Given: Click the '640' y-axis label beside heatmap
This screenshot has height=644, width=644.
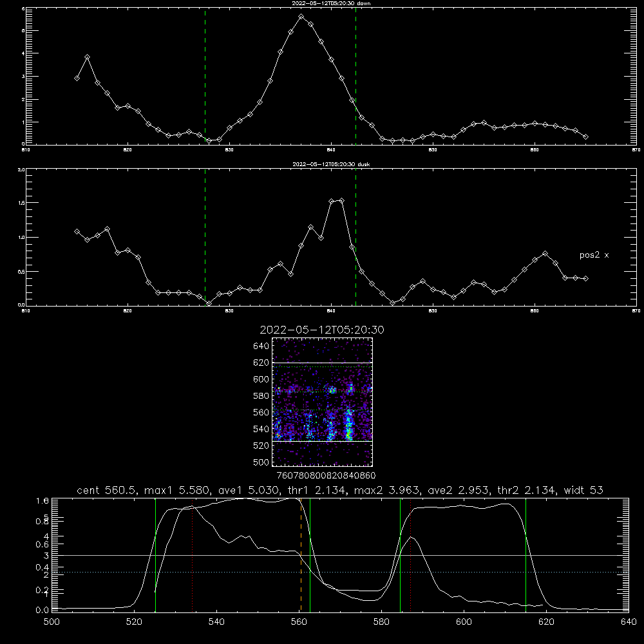Looking at the screenshot, I should click(261, 346).
